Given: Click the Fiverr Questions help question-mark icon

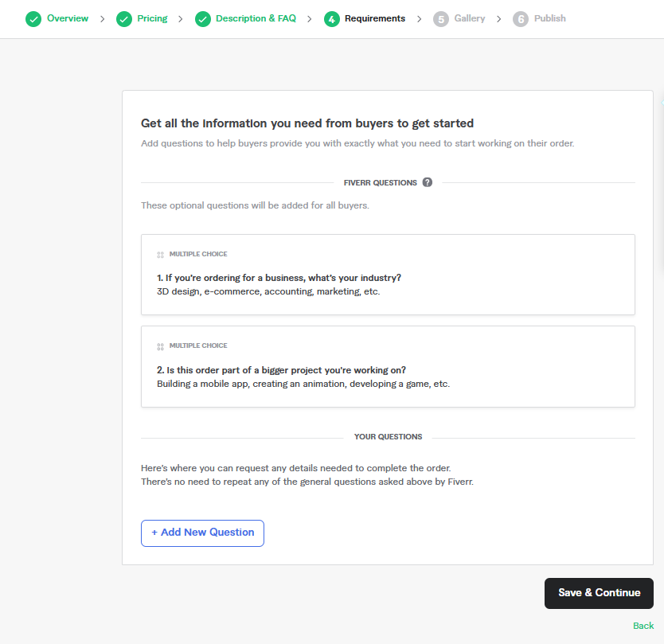Looking at the screenshot, I should pos(428,182).
